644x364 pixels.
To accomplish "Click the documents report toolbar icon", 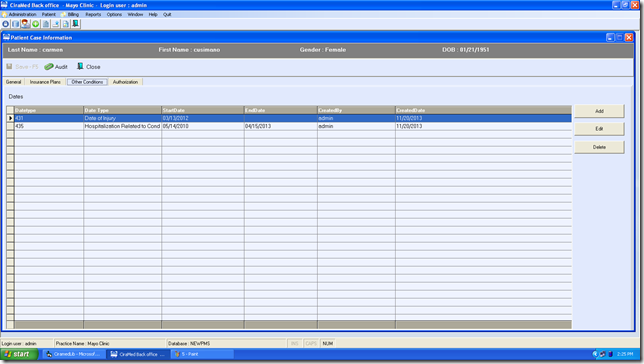I will (65, 24).
